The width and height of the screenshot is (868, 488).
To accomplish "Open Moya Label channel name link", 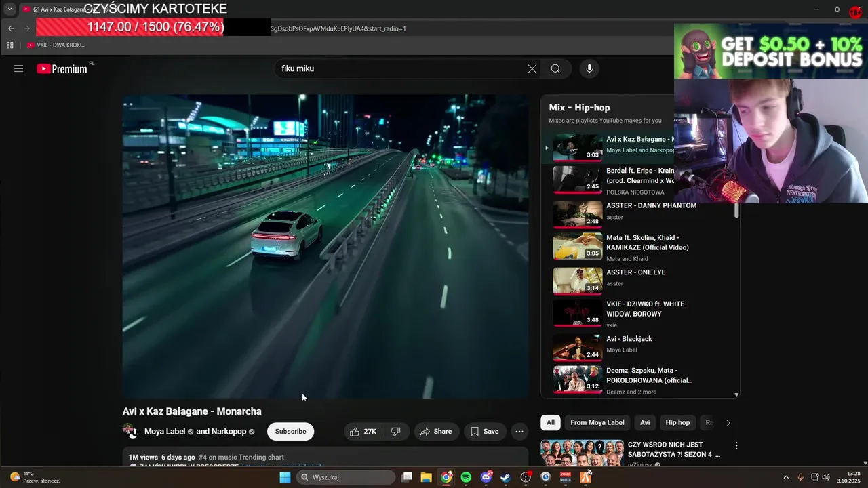I will [165, 432].
